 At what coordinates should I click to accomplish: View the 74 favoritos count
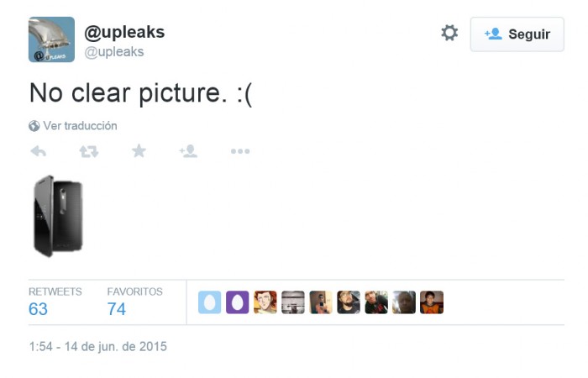[x=117, y=309]
